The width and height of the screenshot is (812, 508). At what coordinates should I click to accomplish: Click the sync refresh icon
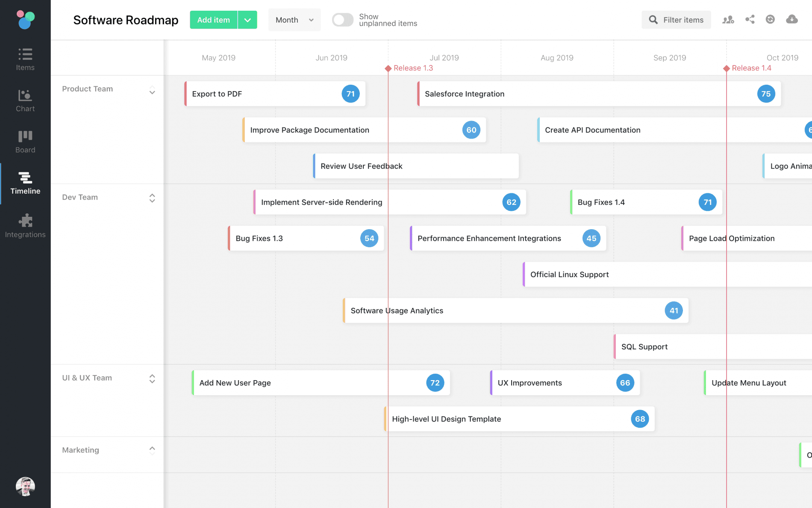pyautogui.click(x=771, y=20)
